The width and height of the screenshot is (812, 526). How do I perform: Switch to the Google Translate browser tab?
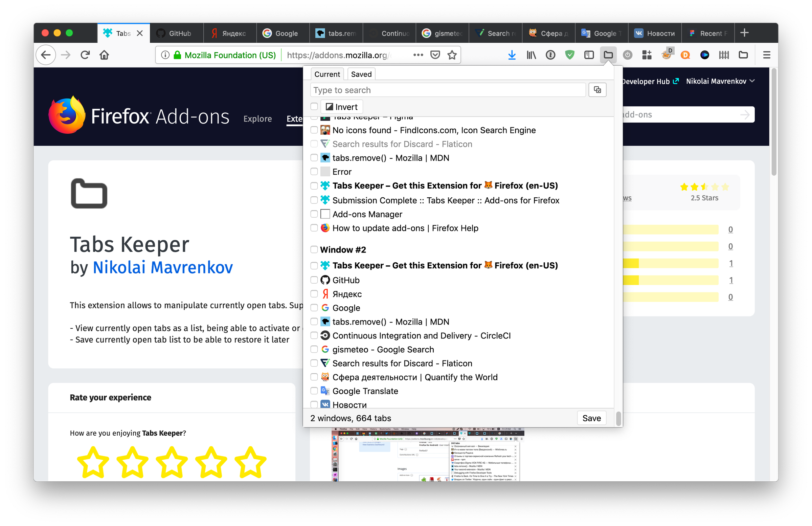(x=602, y=33)
